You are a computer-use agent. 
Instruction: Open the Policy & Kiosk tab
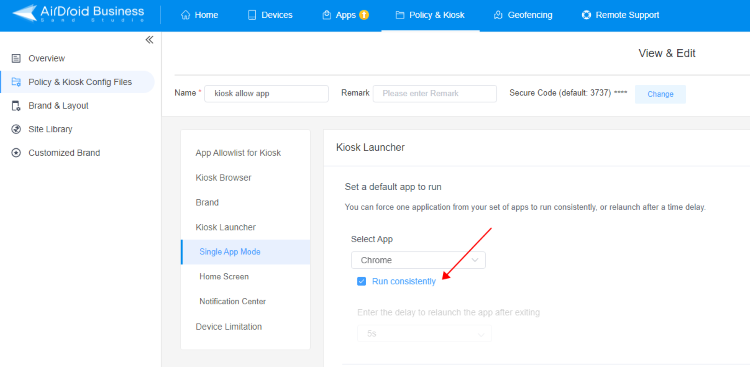tap(430, 15)
